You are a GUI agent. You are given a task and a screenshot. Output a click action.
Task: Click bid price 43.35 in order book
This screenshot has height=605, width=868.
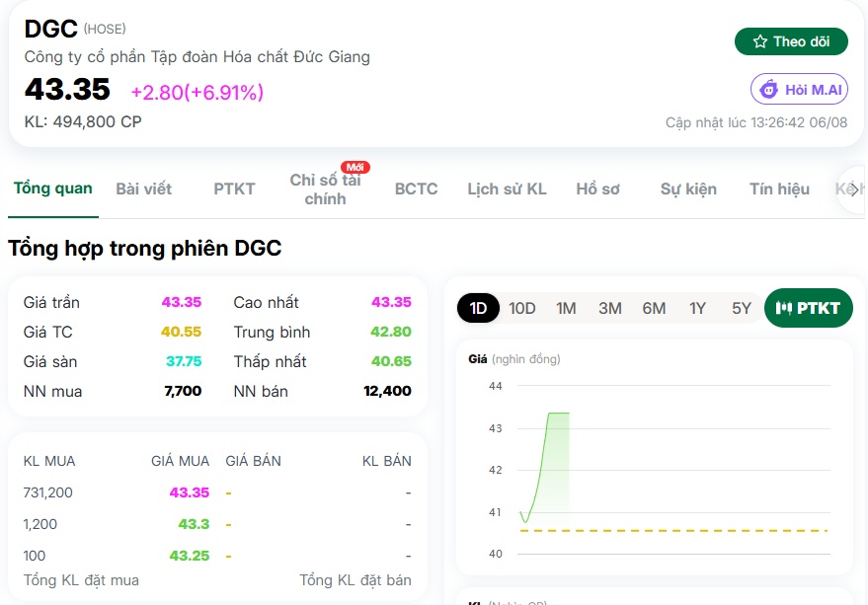pos(190,492)
